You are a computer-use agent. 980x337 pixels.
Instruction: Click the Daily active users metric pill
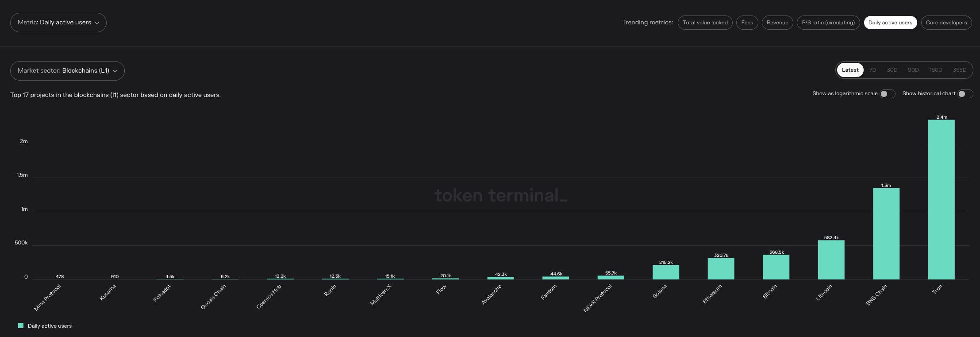point(890,23)
